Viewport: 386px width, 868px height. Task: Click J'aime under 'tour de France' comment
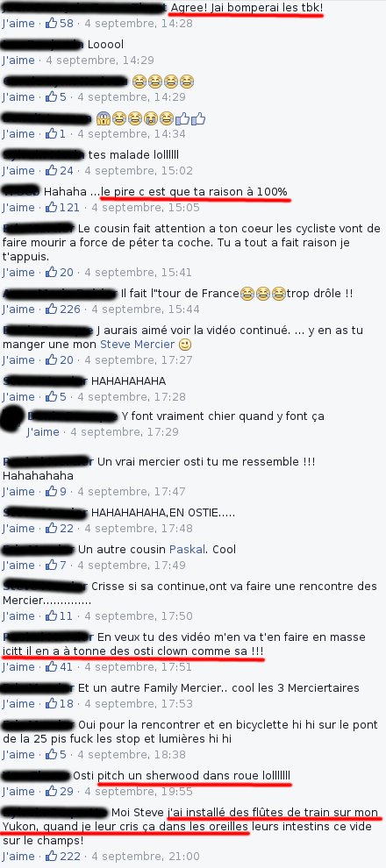(x=18, y=309)
